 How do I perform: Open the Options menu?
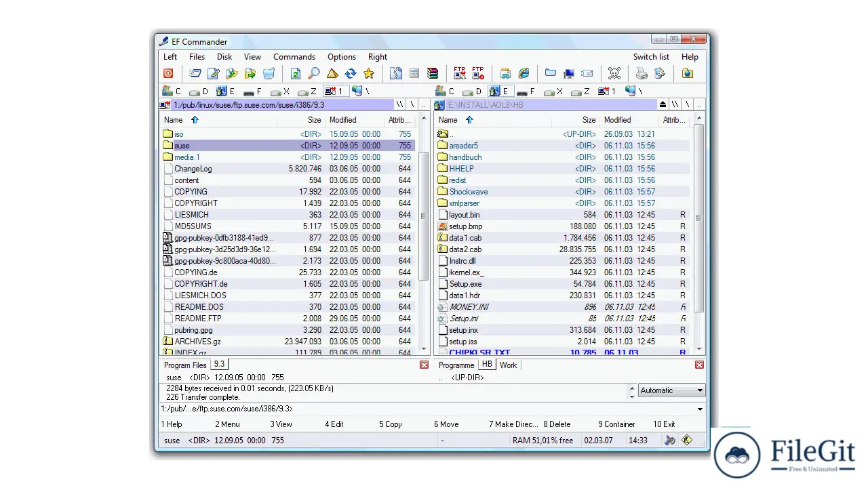point(342,57)
